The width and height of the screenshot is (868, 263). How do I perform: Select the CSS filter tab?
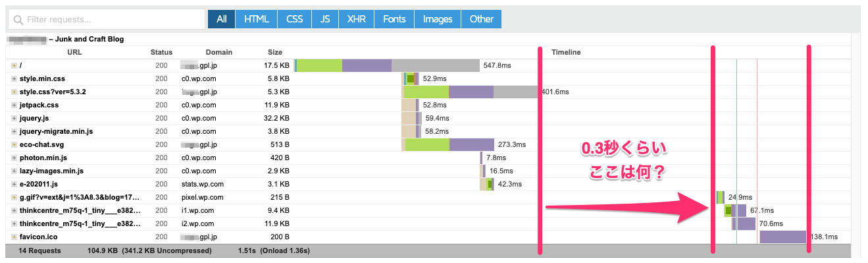(294, 19)
